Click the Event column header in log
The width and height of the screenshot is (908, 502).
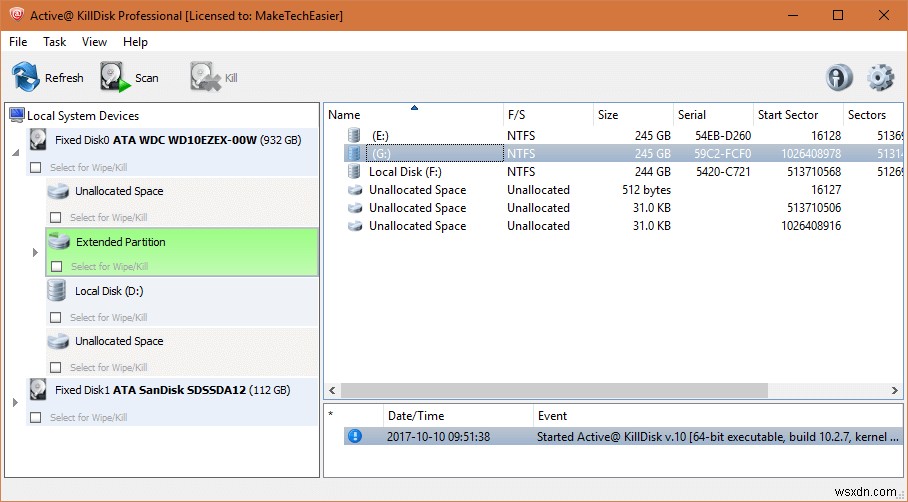pyautogui.click(x=718, y=416)
